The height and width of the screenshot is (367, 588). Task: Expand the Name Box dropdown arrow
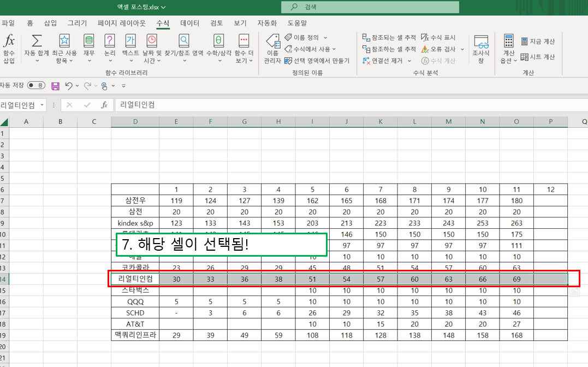(x=42, y=105)
